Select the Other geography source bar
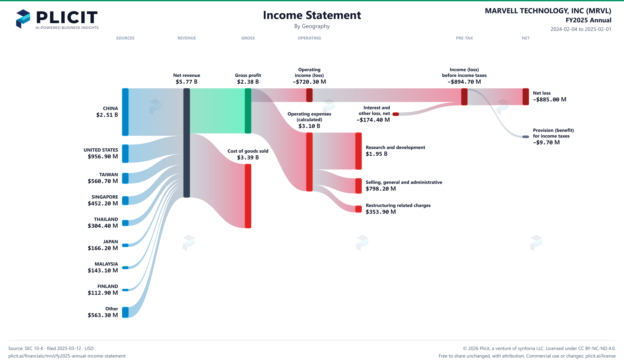624x364 pixels. point(125,312)
